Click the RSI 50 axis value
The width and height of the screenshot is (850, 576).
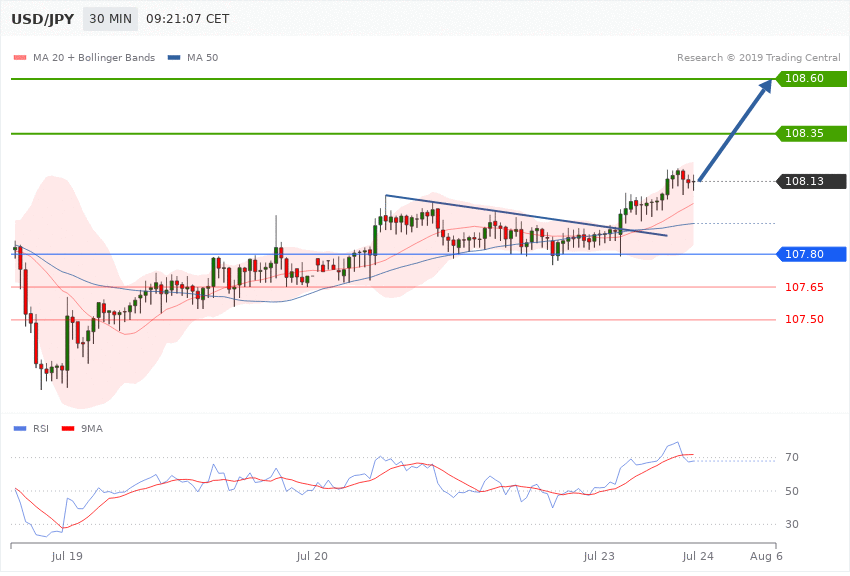point(791,491)
